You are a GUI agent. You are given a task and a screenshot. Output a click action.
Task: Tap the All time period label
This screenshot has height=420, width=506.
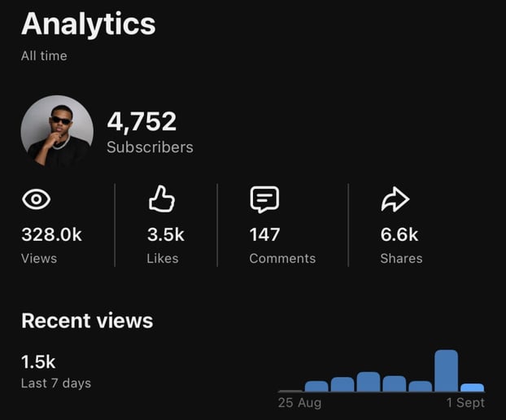click(44, 56)
